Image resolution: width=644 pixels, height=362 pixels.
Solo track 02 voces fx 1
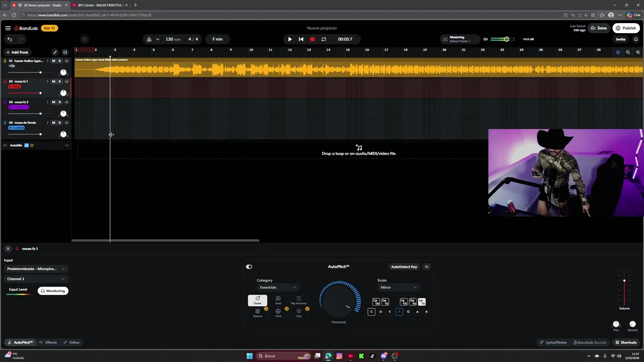[x=59, y=81]
